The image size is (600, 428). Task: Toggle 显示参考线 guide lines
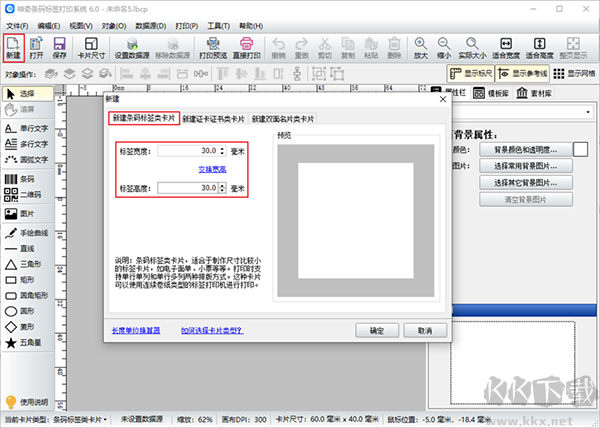(x=522, y=73)
